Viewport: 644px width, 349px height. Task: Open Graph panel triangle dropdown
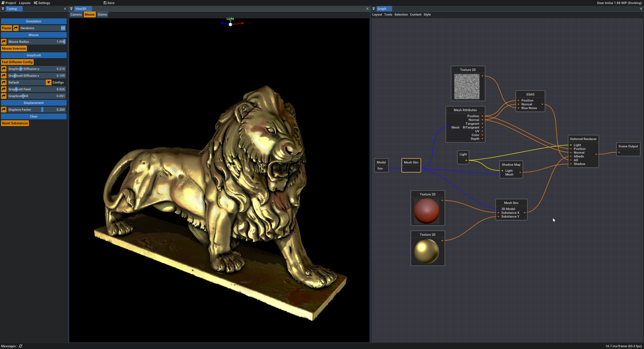point(374,9)
